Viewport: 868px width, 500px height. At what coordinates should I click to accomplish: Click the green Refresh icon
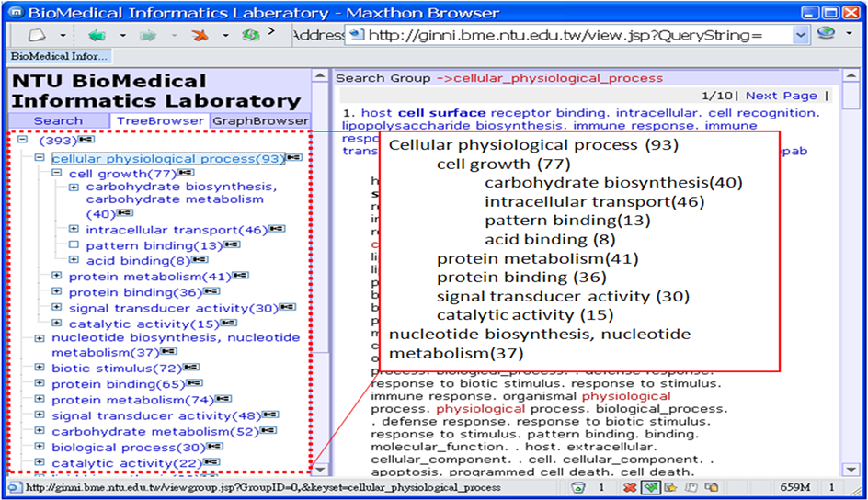(x=250, y=36)
